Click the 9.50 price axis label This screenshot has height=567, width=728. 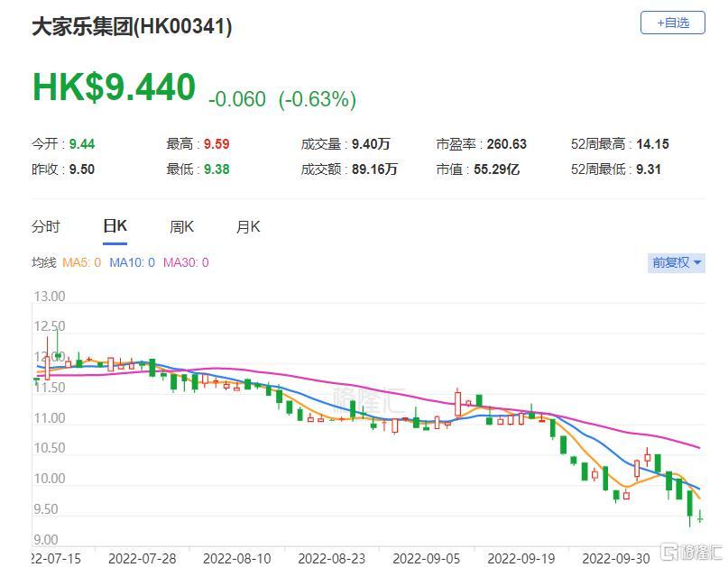46,509
